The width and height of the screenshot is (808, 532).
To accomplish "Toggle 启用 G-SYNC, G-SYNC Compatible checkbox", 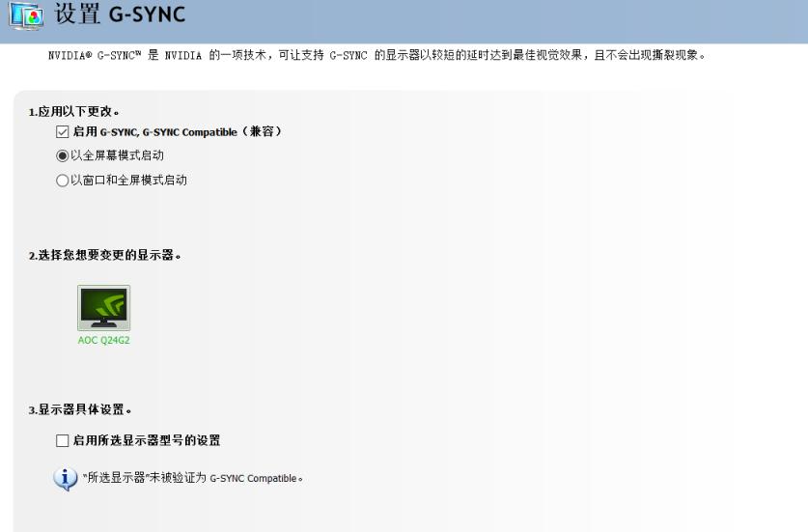I will 63,132.
